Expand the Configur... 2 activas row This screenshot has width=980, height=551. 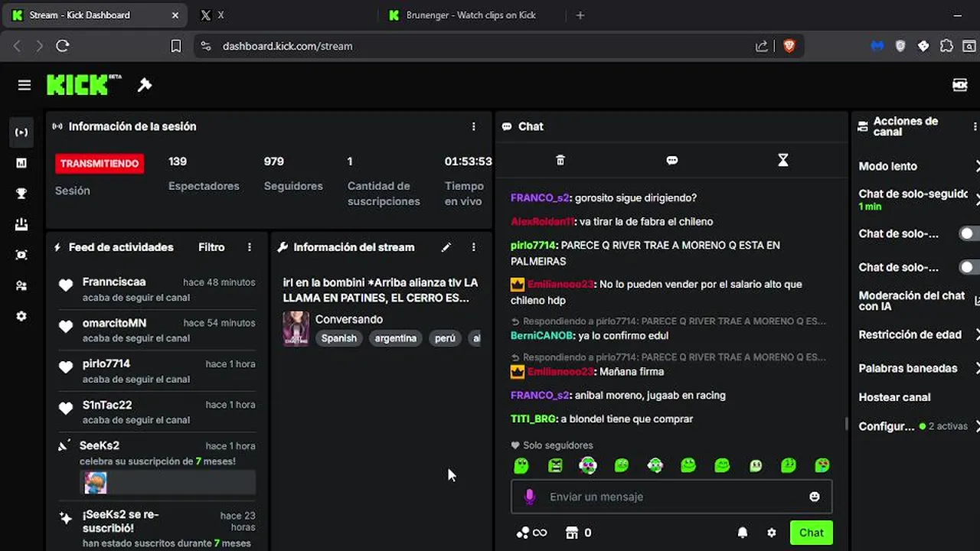[x=919, y=426]
